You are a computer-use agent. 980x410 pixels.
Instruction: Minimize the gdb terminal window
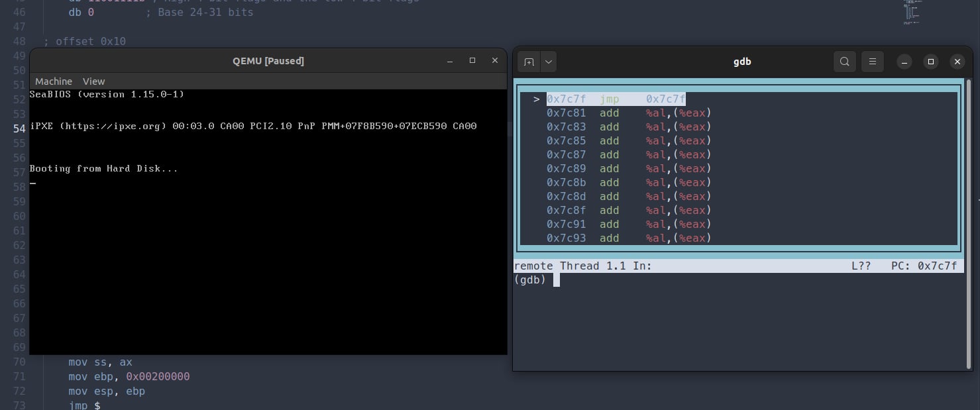(904, 62)
